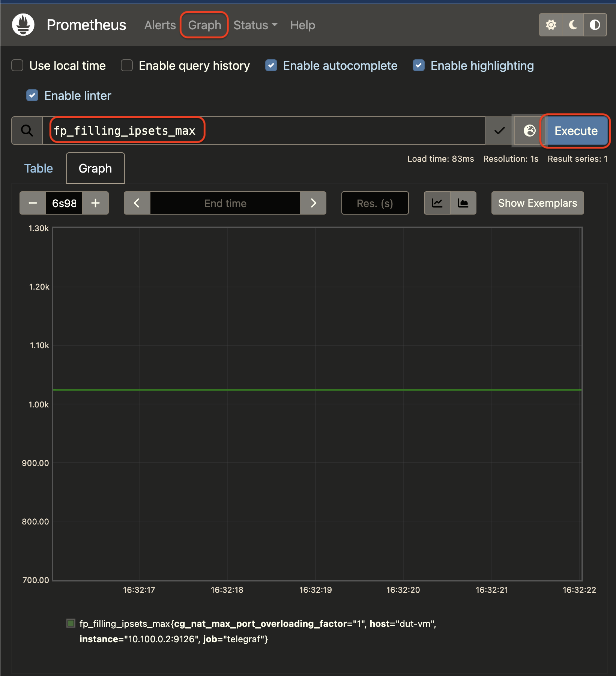Format the query using the checkmark icon
Screen dimensions: 616x676
pos(499,131)
